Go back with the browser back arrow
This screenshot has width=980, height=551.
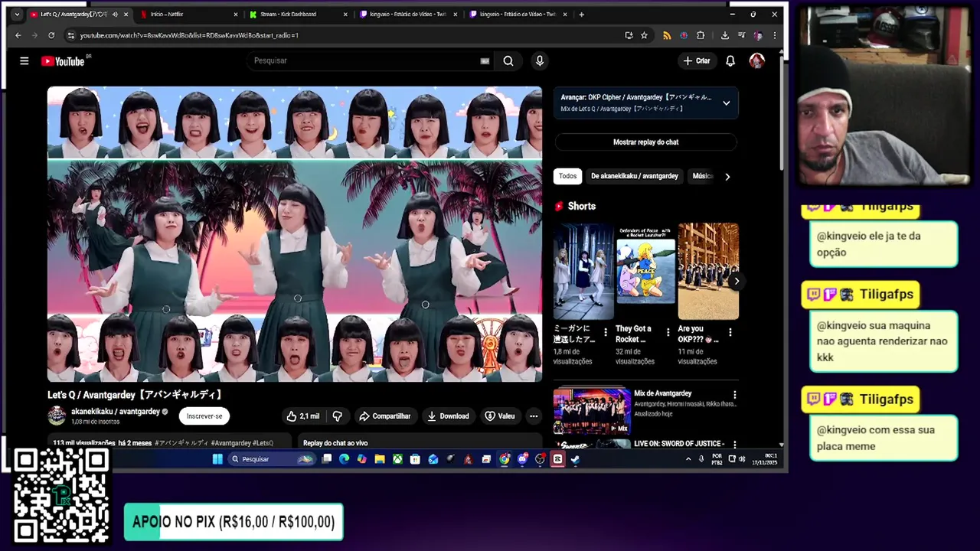[x=18, y=35]
